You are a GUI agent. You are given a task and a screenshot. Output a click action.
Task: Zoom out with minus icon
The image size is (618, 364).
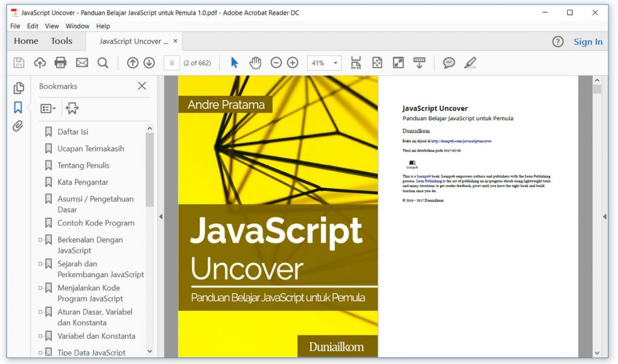tap(276, 63)
